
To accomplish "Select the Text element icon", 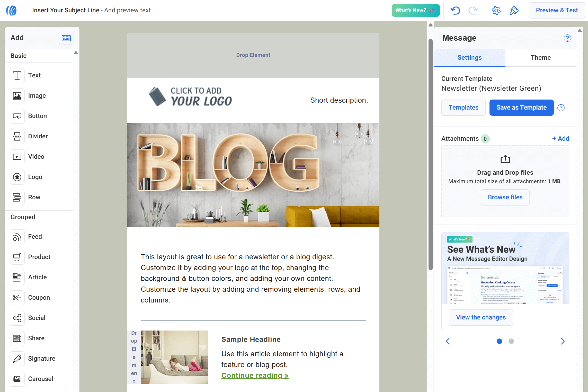I will (17, 75).
